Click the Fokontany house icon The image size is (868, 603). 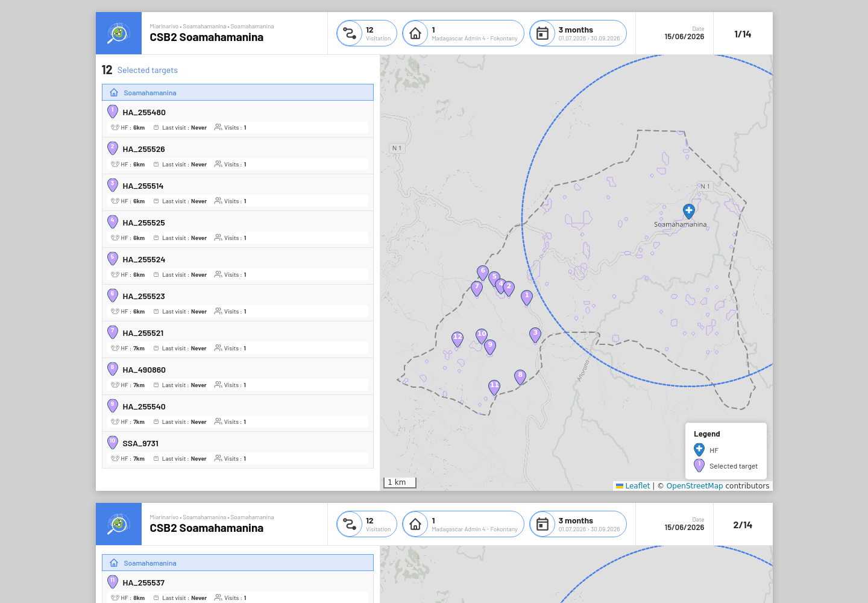415,33
